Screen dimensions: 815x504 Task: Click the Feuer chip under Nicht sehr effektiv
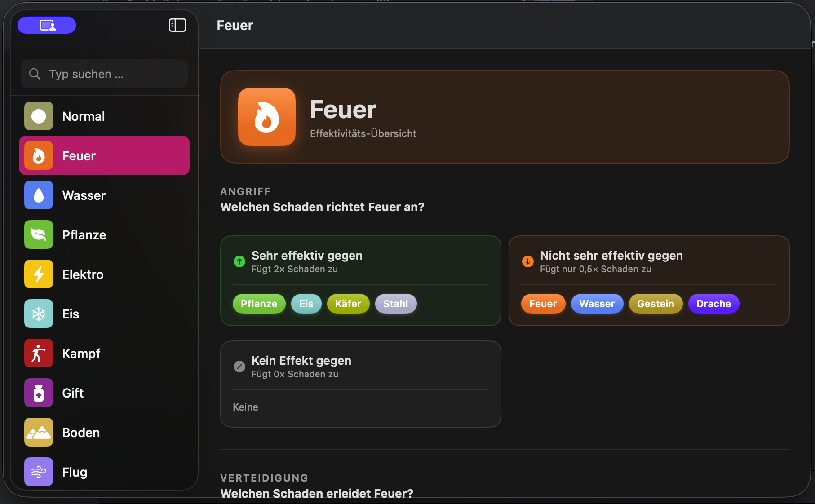coord(543,304)
